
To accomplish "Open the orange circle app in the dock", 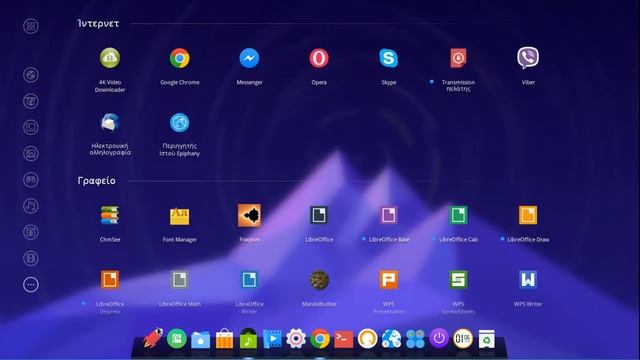I will 367,338.
